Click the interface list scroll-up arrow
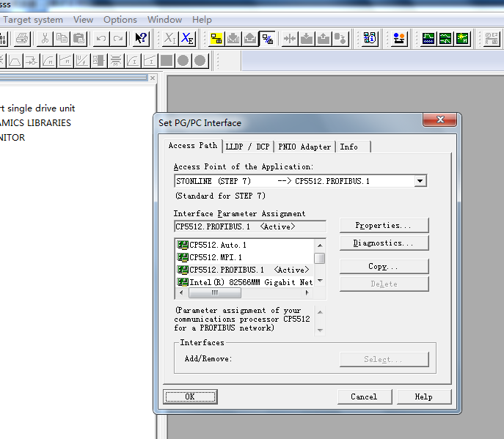Image resolution: width=504 pixels, height=439 pixels. click(320, 246)
